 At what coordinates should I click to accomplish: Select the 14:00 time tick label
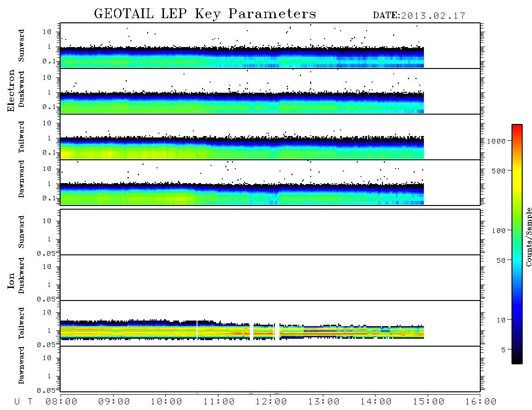tap(376, 402)
